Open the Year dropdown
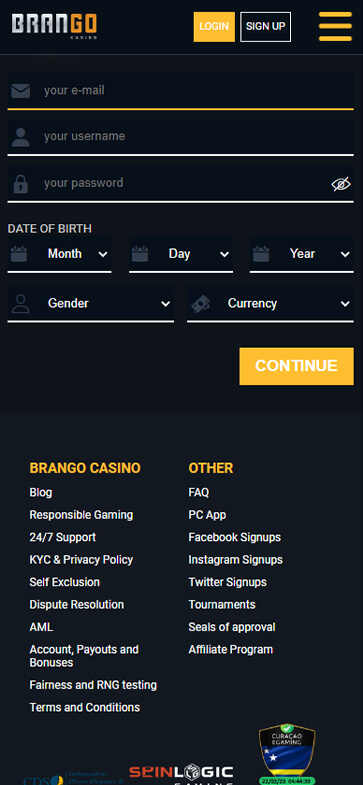Image resolution: width=363 pixels, height=785 pixels. click(x=302, y=254)
